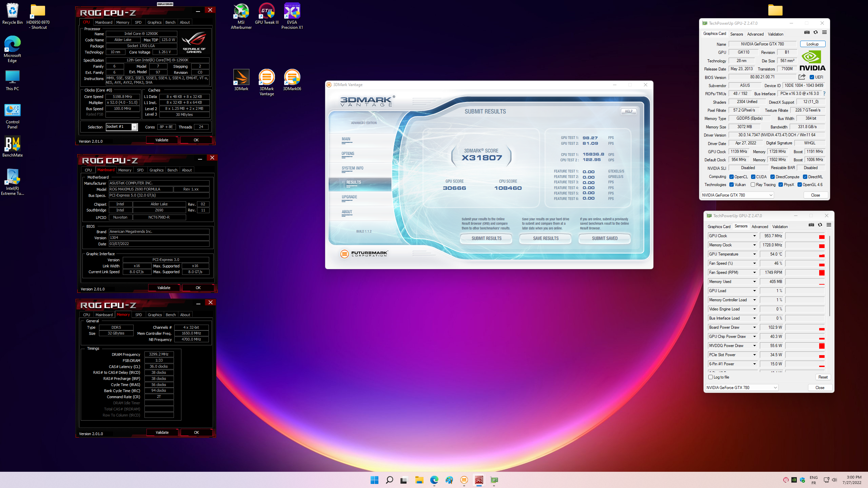Open taskbar Search
This screenshot has height=488, width=868.
(x=389, y=480)
